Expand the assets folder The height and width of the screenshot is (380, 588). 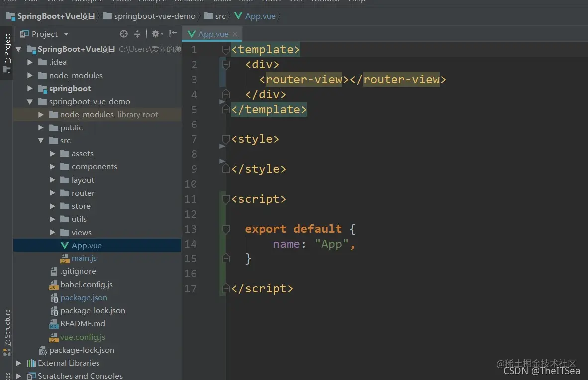(x=53, y=153)
